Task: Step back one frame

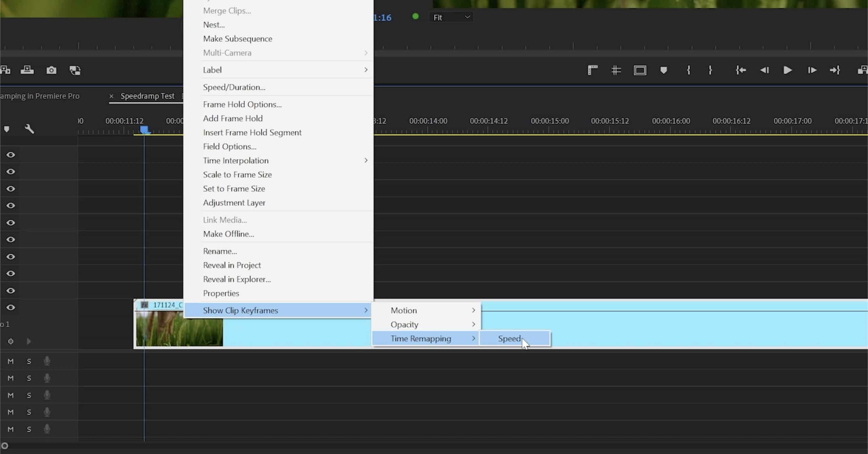Action: click(x=764, y=70)
